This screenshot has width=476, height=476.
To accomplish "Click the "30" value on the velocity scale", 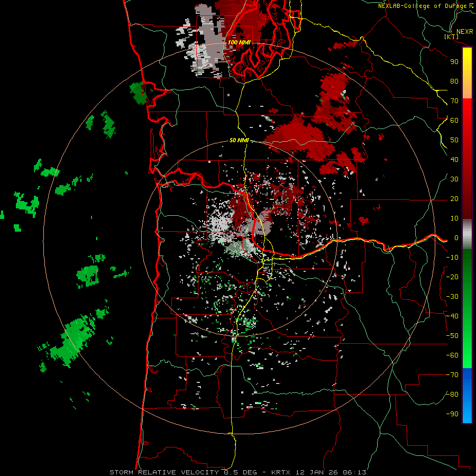I will coord(454,179).
